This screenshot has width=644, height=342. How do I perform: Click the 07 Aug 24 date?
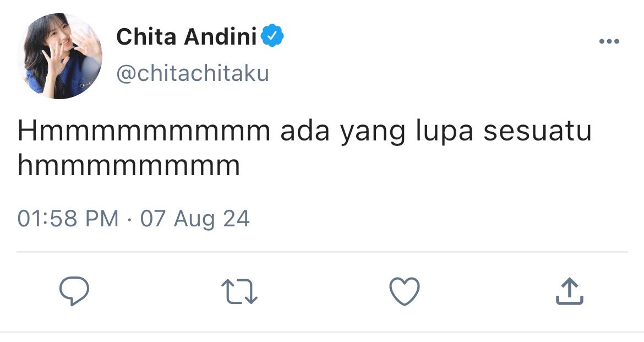pos(195,218)
